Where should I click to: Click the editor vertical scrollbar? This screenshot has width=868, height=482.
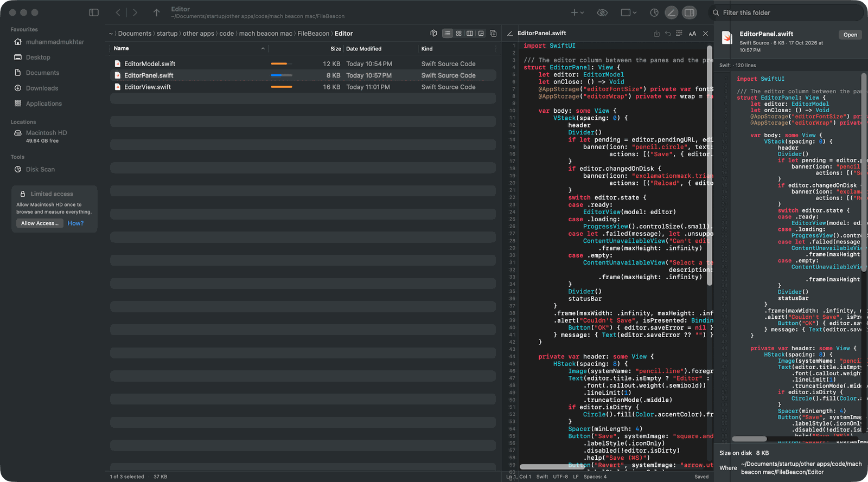point(709,165)
